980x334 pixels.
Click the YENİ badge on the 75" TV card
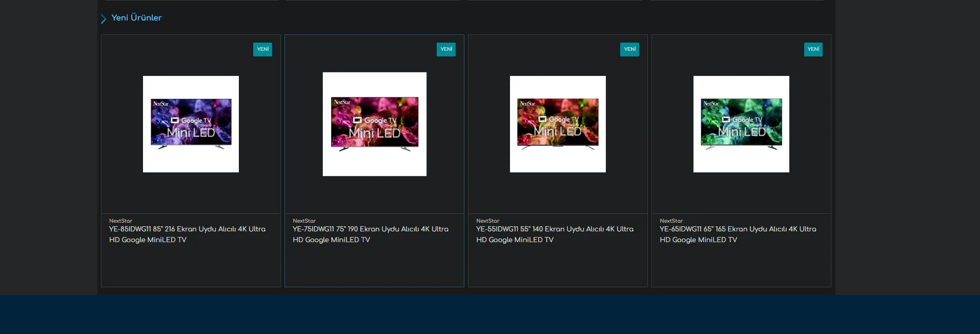[x=446, y=49]
